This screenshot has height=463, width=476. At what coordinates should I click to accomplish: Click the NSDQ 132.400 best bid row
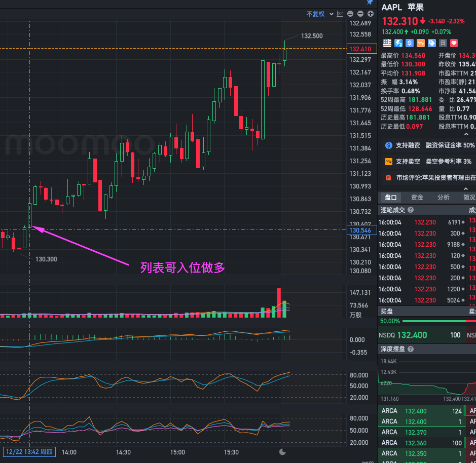[x=421, y=335]
